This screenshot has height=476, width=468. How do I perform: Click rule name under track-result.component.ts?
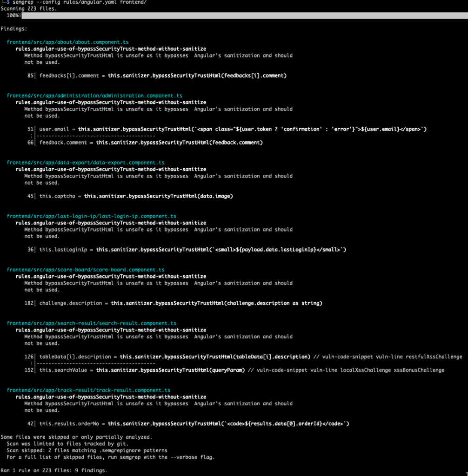point(111,397)
